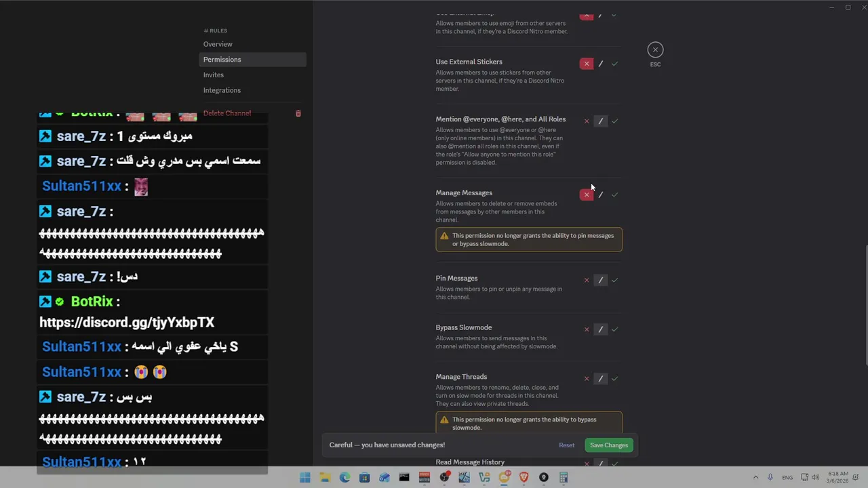Set Manage Messages to neutral slash
The image size is (868, 488).
click(601, 195)
